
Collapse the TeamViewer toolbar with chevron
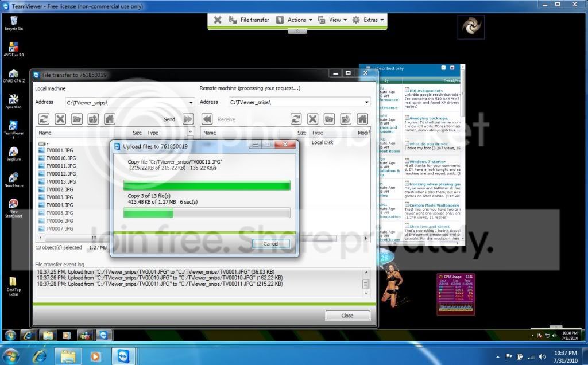(x=297, y=32)
